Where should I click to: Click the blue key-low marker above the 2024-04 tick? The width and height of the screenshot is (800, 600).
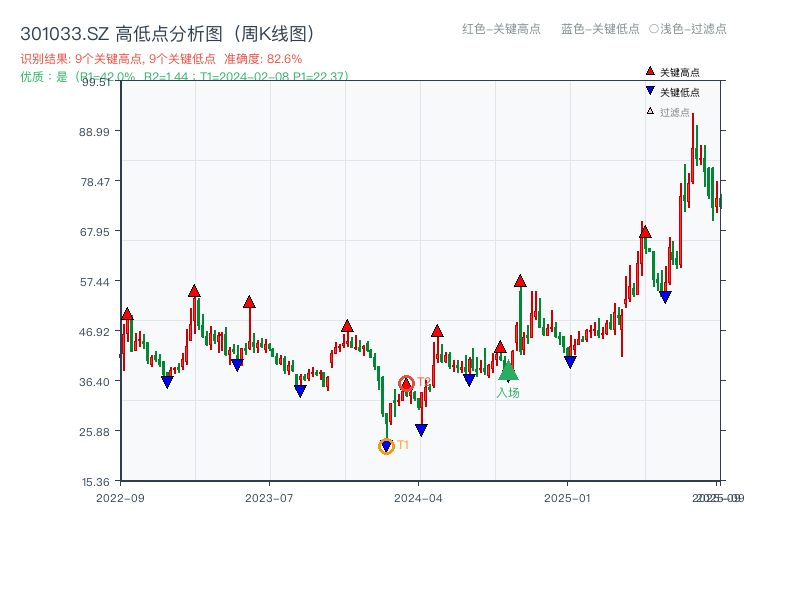(x=421, y=430)
